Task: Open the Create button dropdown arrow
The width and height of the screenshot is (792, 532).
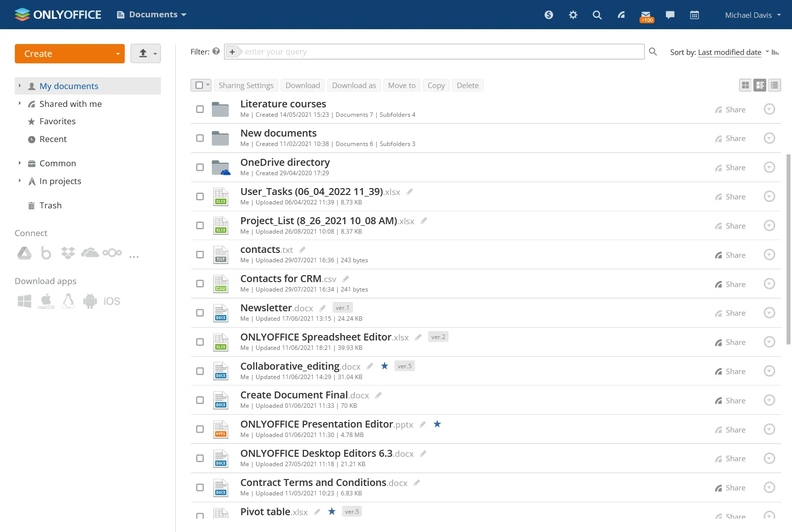Action: tap(117, 53)
